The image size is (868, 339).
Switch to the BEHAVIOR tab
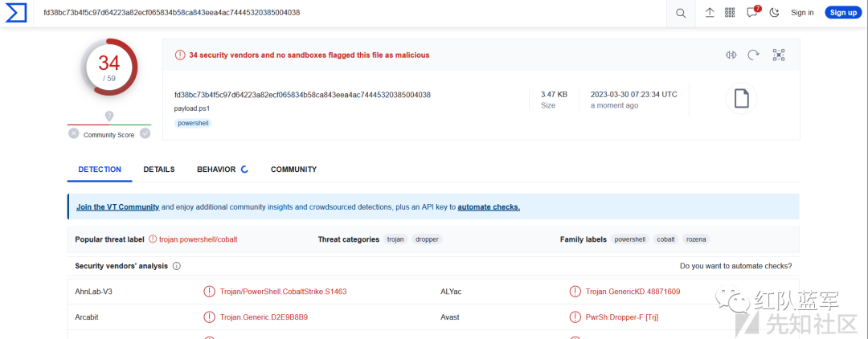click(x=222, y=169)
